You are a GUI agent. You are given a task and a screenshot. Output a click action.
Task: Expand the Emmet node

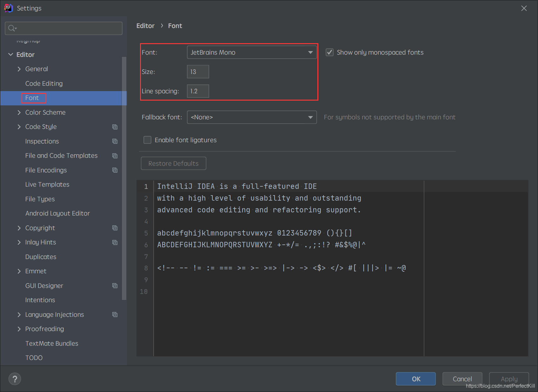[x=19, y=271]
